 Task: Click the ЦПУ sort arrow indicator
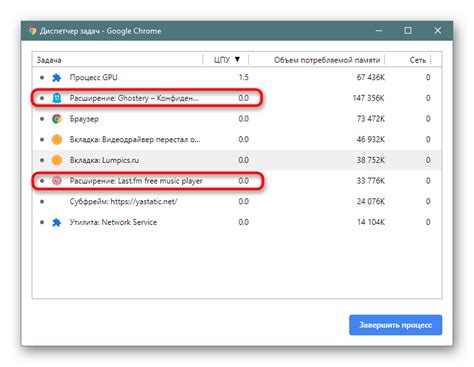click(237, 59)
